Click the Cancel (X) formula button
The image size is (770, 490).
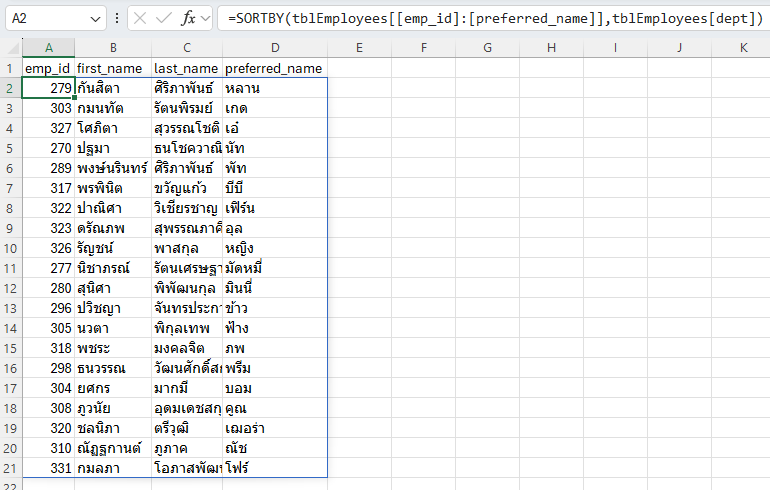(140, 19)
